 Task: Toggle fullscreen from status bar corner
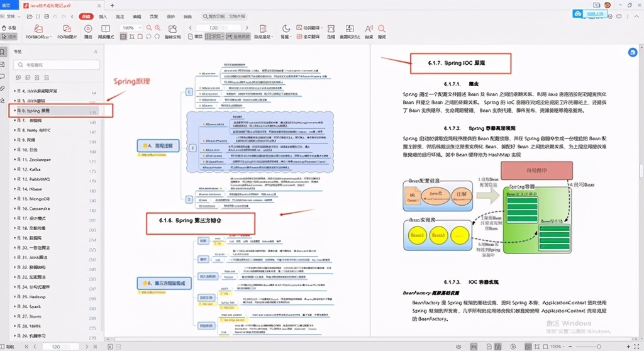[637, 347]
